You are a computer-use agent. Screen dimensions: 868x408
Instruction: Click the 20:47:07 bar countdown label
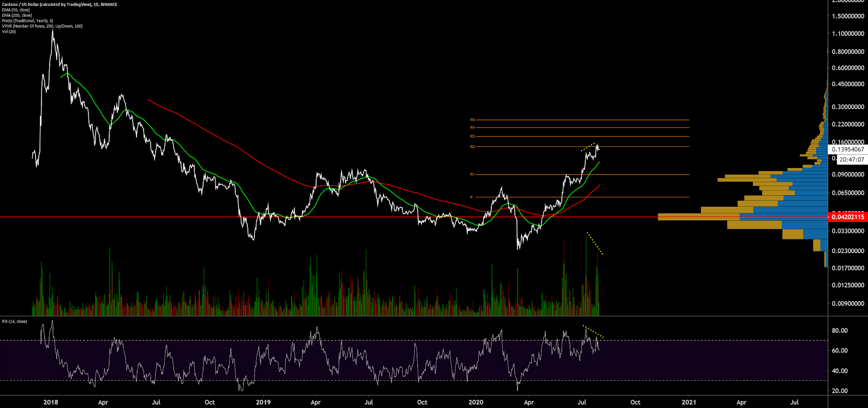[852, 160]
